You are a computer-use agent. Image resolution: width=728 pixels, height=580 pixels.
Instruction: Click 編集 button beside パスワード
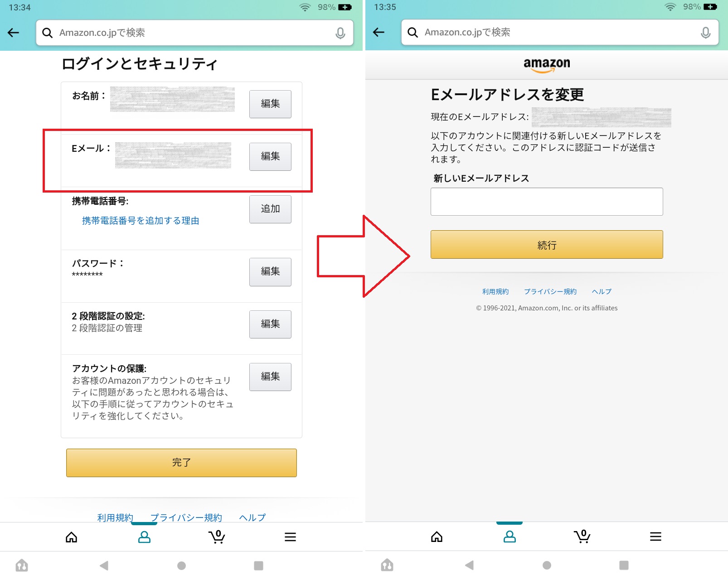270,271
